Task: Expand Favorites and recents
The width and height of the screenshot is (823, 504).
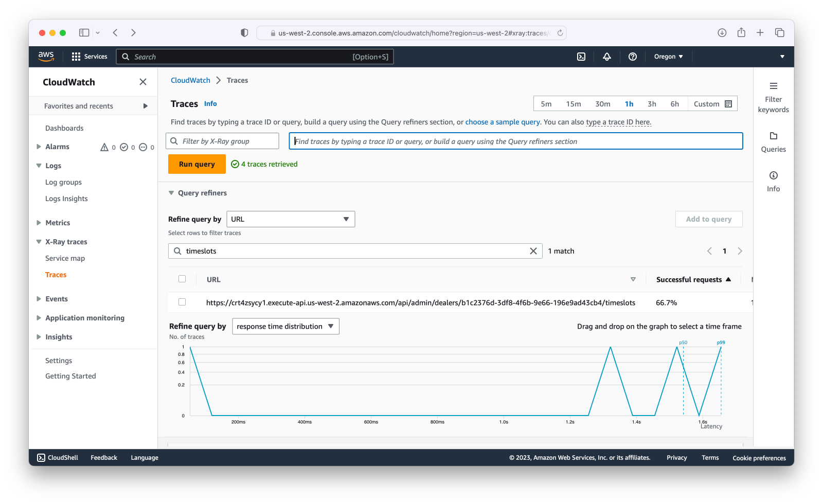Action: (146, 106)
